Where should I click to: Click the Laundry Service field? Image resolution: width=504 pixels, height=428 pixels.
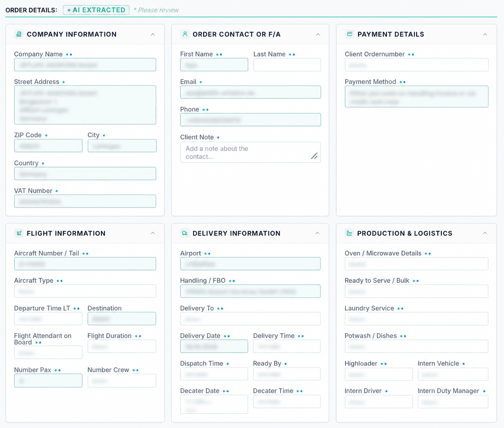pos(417,319)
